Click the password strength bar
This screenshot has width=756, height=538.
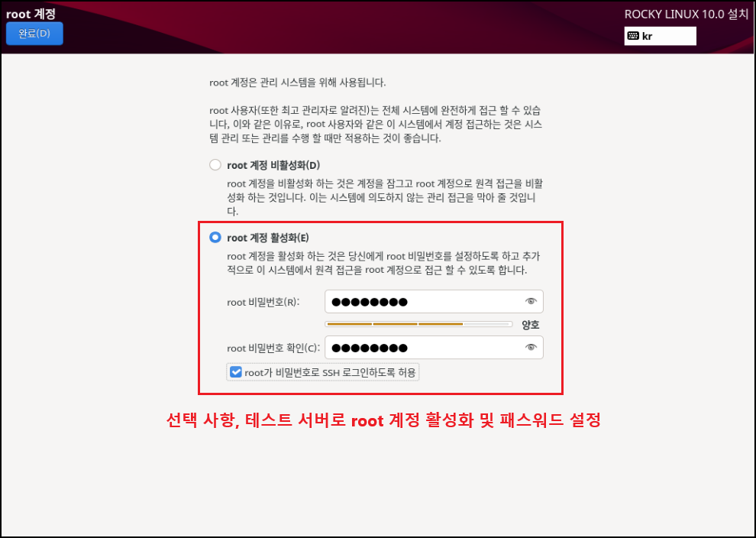(418, 324)
